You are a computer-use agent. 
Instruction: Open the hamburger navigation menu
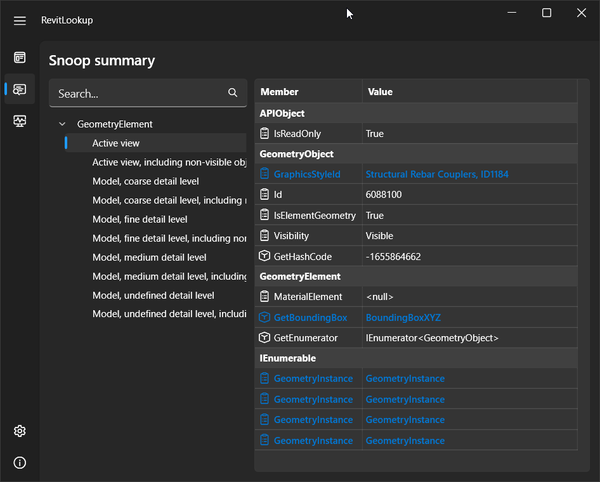click(20, 20)
